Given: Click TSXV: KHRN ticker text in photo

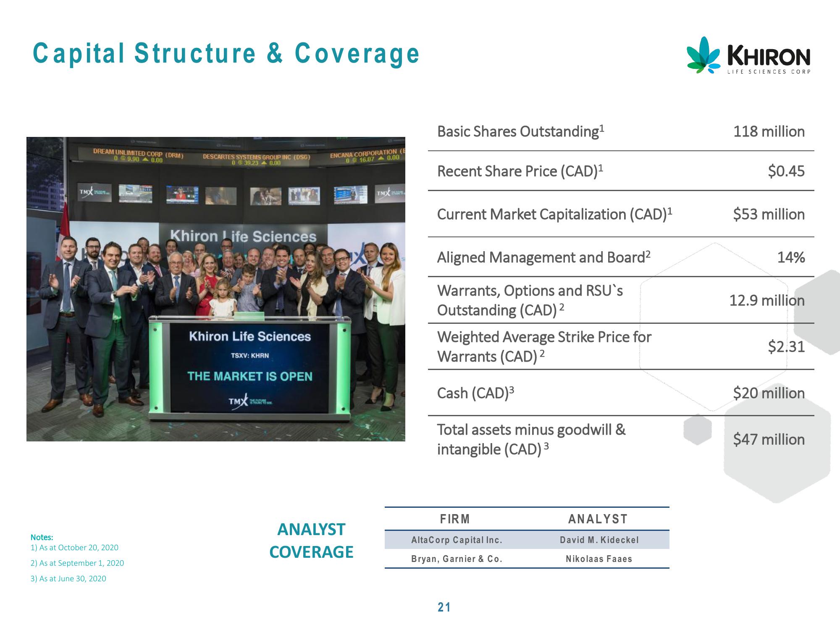Looking at the screenshot, I should click(250, 355).
